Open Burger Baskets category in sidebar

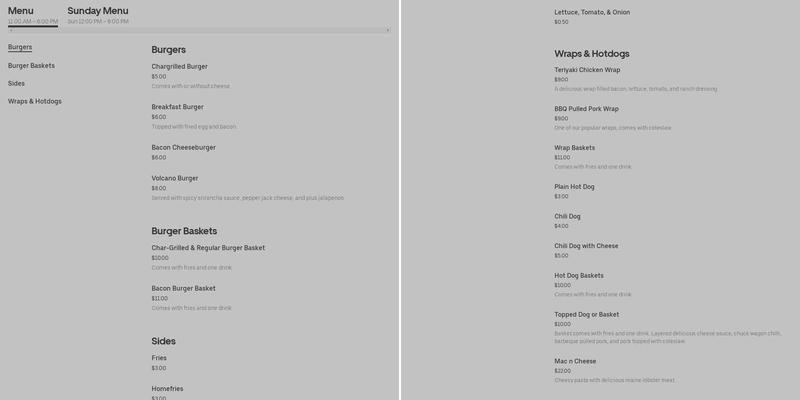tap(31, 65)
